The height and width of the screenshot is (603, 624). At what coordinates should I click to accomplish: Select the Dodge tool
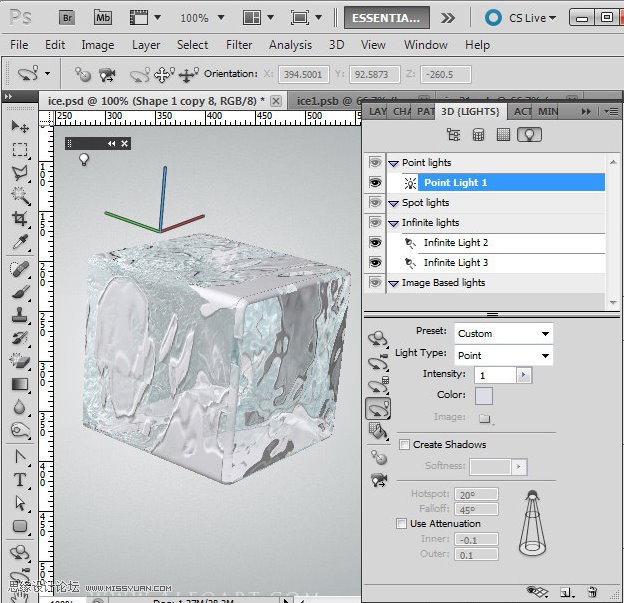point(20,430)
